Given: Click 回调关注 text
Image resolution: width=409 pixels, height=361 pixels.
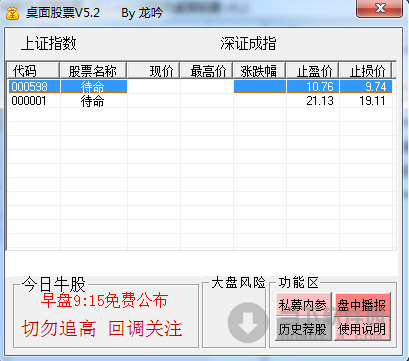Looking at the screenshot, I should pyautogui.click(x=145, y=328).
